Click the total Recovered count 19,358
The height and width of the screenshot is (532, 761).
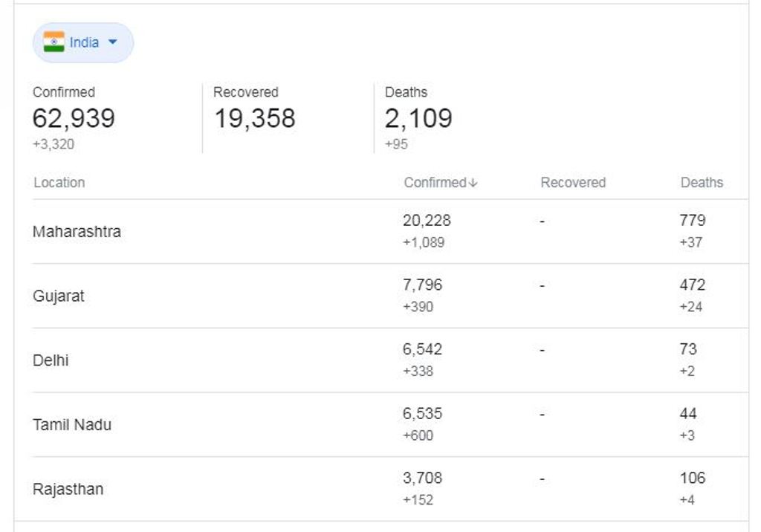pos(255,119)
